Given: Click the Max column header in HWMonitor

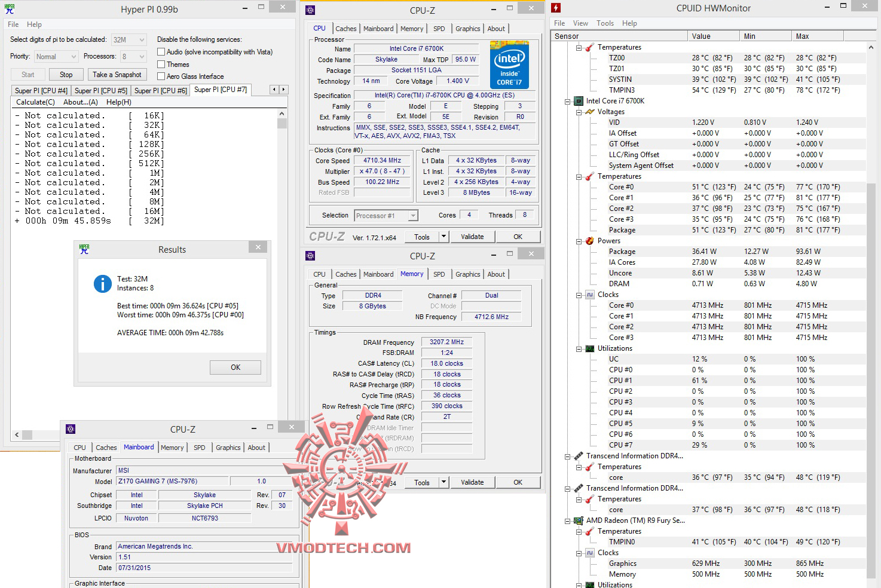Looking at the screenshot, I should (817, 36).
